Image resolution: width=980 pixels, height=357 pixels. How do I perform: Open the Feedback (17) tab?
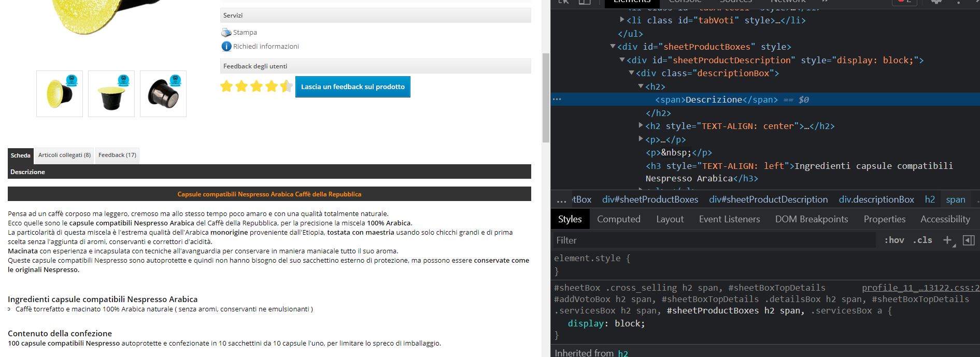pos(117,155)
